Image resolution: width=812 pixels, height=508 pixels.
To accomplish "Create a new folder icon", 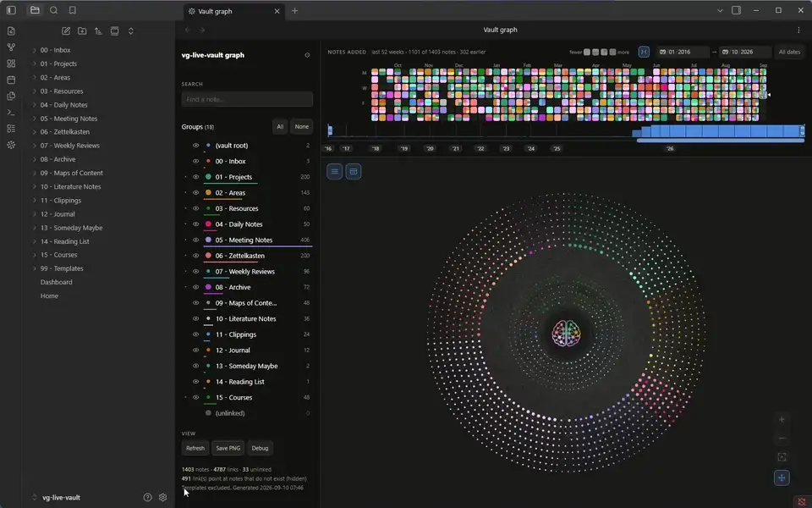I will tap(82, 31).
